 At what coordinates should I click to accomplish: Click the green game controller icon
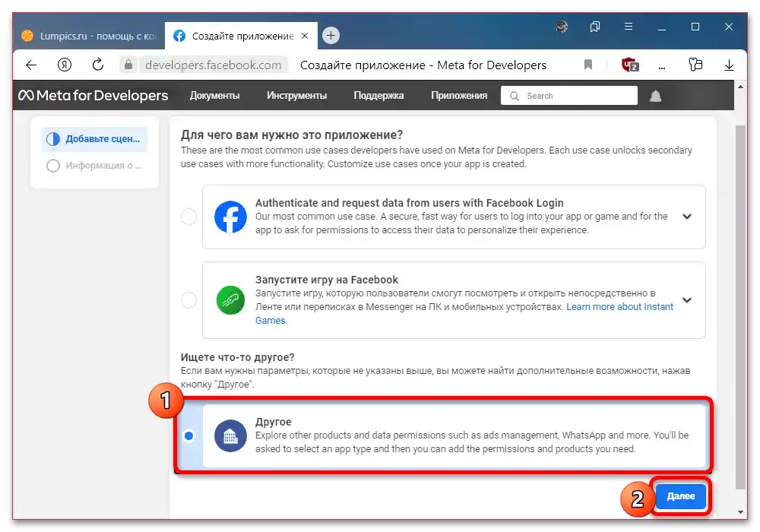tap(231, 300)
